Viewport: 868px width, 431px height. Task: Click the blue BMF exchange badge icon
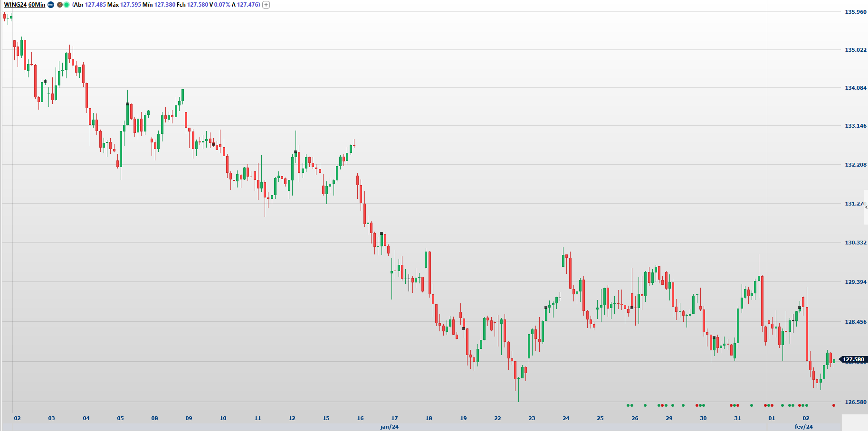pyautogui.click(x=51, y=5)
